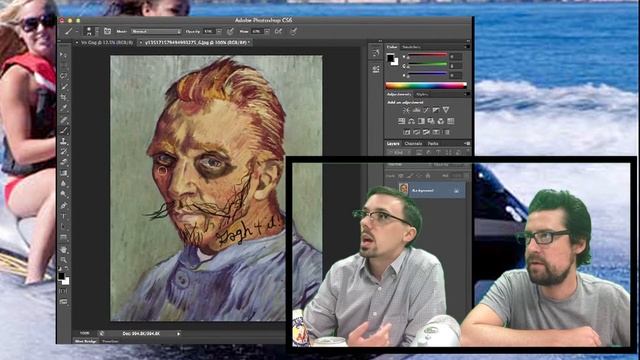Toggle Quick Mask mode in toolbox

tap(64, 291)
